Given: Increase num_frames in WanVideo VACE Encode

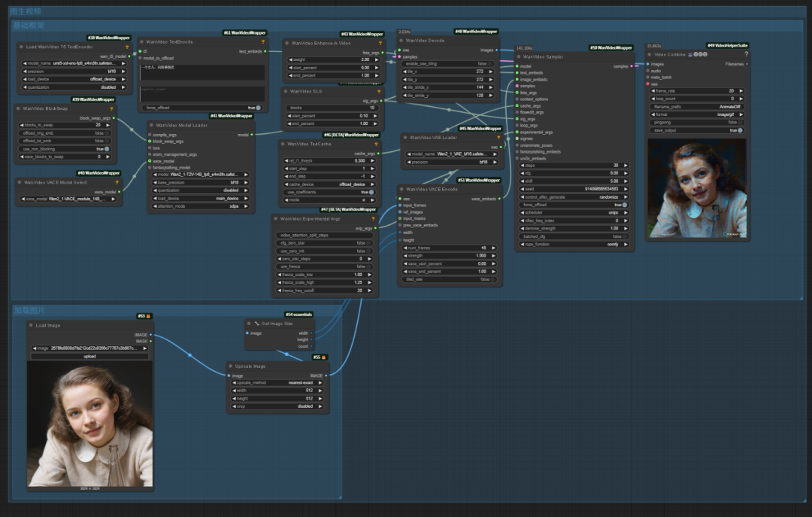Looking at the screenshot, I should tap(493, 248).
